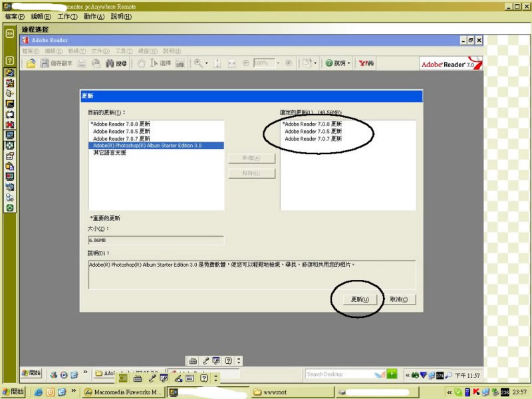Click the local taskbar 開始 Start button
This screenshot has height=399, width=532.
tap(13, 392)
